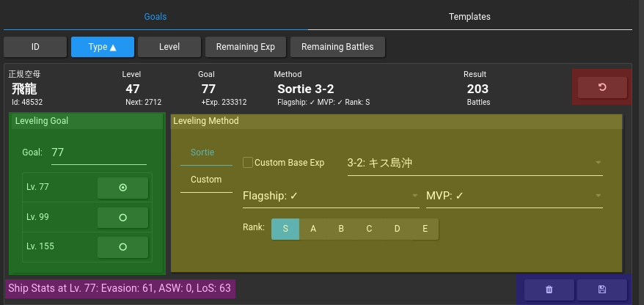The height and width of the screenshot is (305, 644).
Task: Click the 'Next: 2712' text
Action: coord(143,102)
